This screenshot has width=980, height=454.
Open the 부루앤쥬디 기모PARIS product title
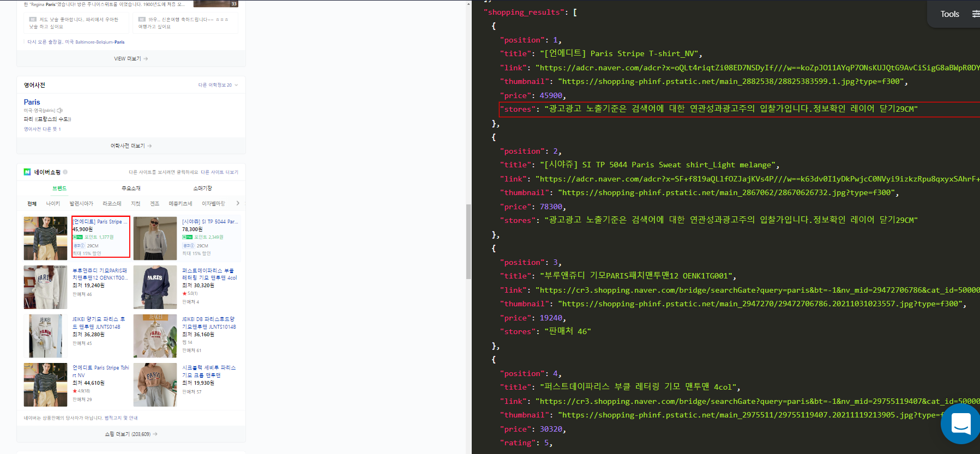100,274
